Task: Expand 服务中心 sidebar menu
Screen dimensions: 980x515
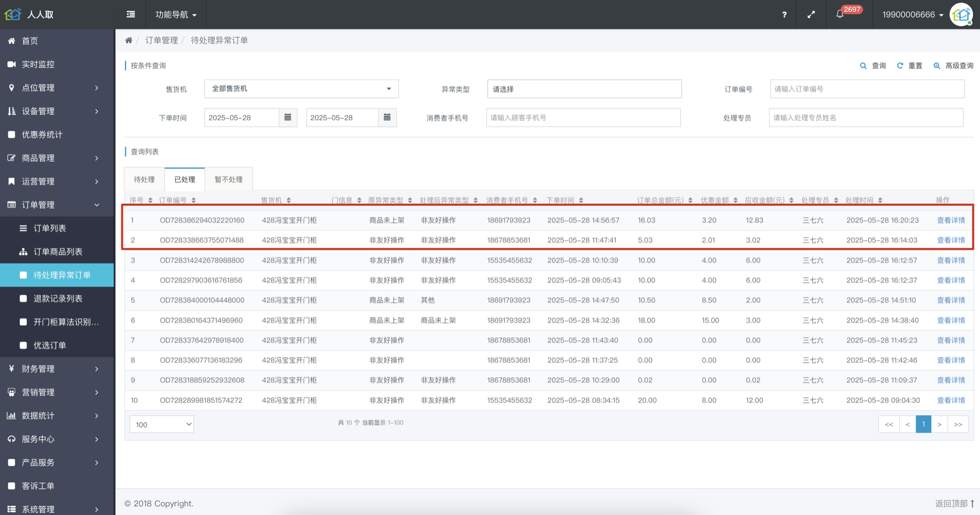Action: point(57,439)
